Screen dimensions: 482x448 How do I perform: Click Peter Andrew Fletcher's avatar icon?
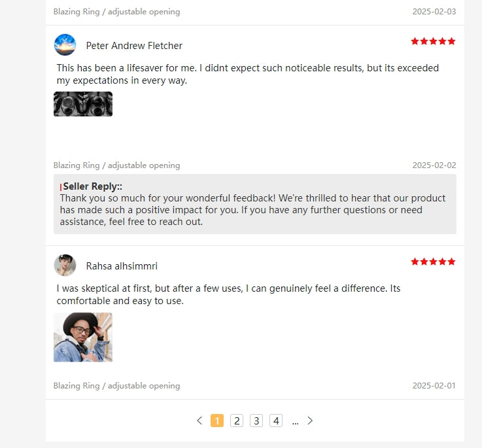[65, 45]
